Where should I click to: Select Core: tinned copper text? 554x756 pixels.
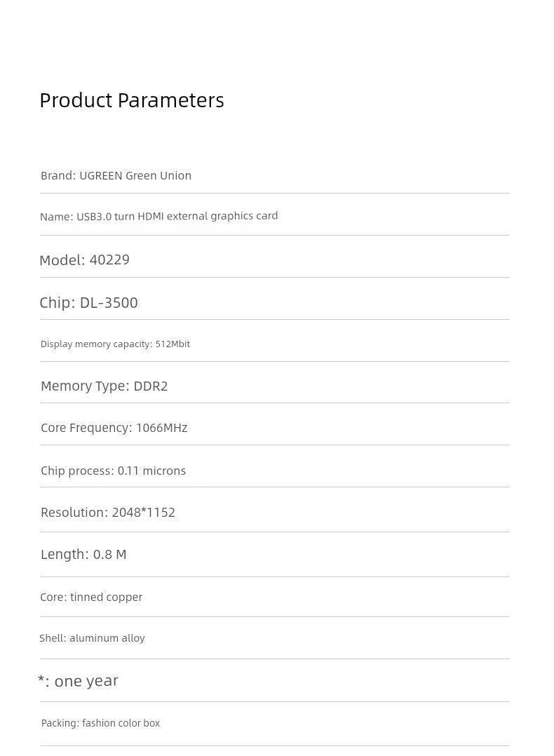tap(91, 597)
